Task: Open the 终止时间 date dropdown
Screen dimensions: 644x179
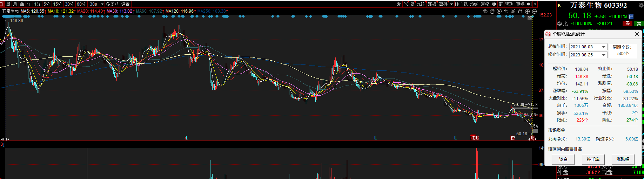Action: (604, 55)
